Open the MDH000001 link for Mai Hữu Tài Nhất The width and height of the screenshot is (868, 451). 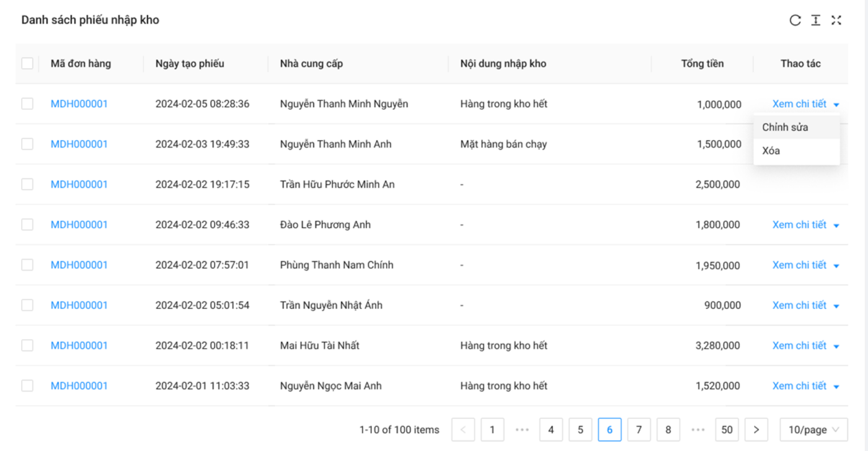coord(79,345)
